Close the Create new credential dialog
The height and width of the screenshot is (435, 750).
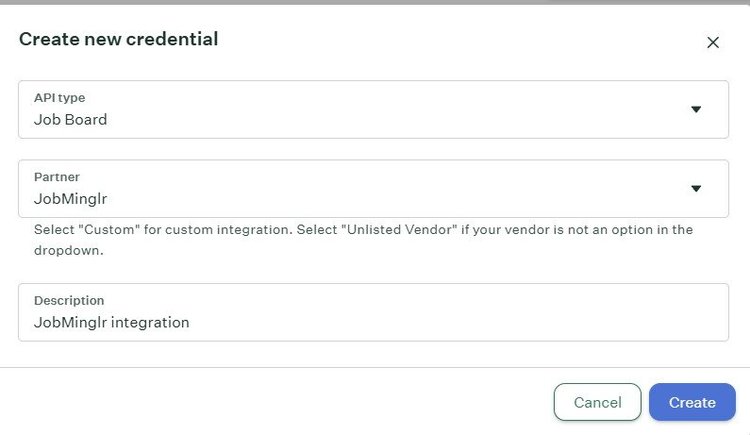click(713, 42)
